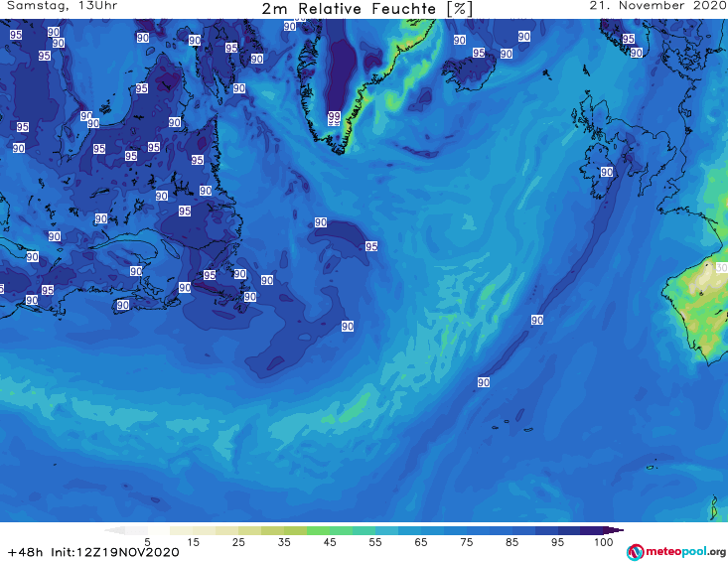The width and height of the screenshot is (728, 562).
Task: Click the colorbar tick label "100"
Action: point(604,542)
